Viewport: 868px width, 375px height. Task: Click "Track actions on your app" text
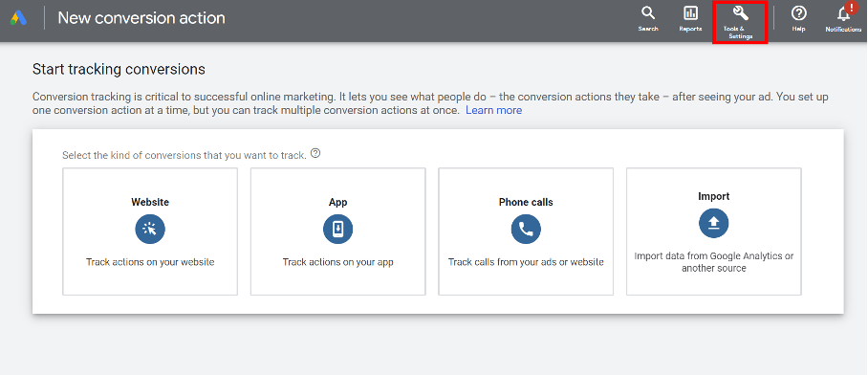[337, 262]
